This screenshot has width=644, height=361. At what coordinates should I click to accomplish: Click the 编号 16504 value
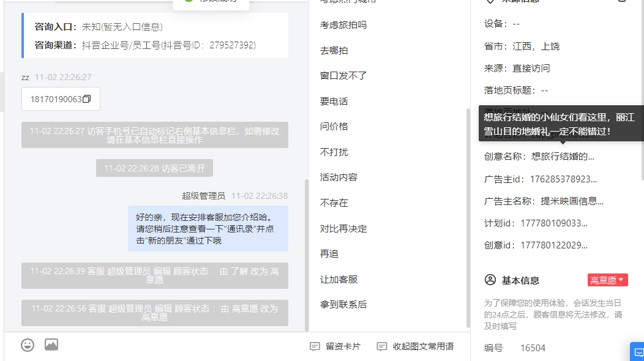(533, 348)
